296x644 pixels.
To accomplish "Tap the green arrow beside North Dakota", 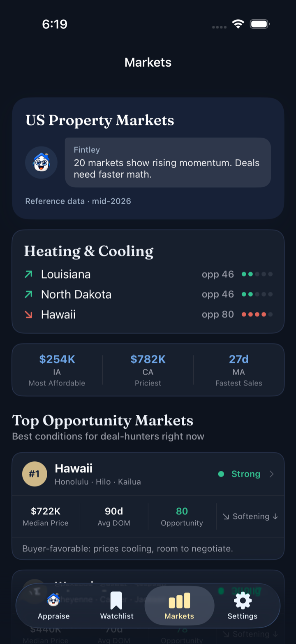I will (28, 294).
